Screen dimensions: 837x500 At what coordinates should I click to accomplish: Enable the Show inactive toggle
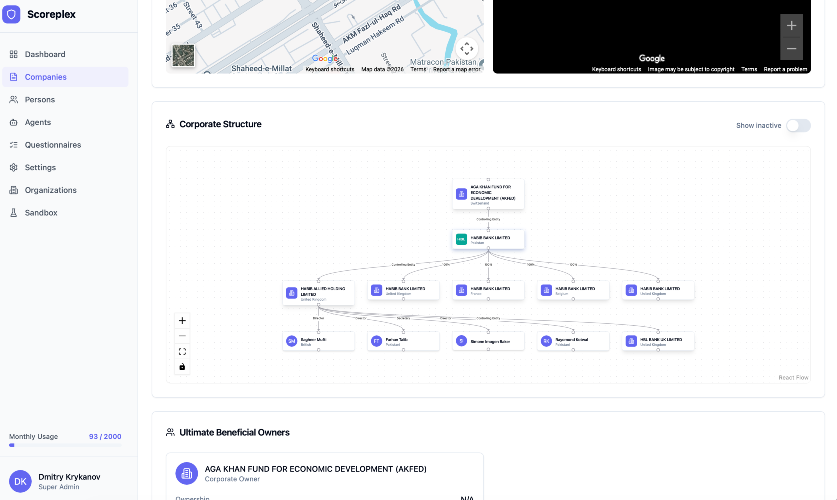coord(798,125)
